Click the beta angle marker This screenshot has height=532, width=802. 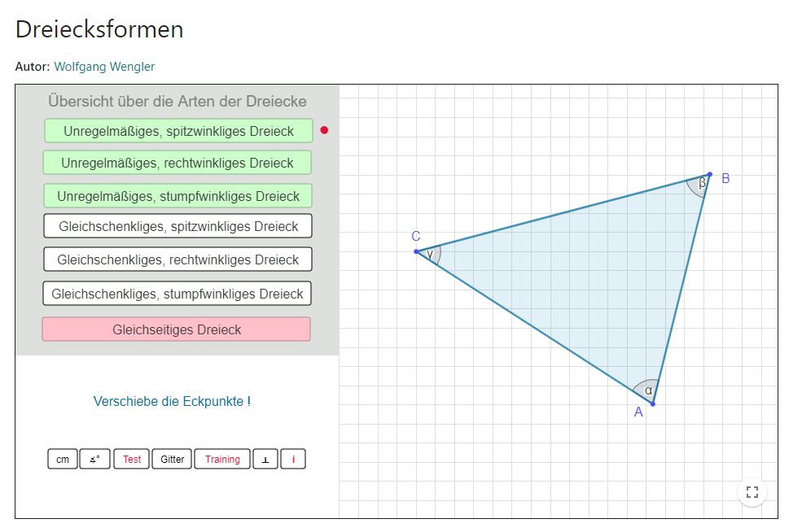700,185
